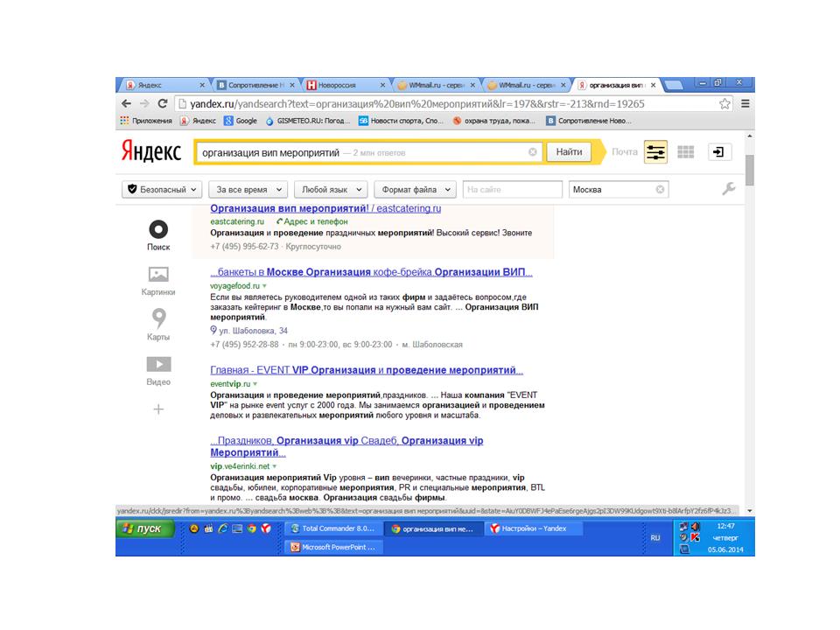
Task: Click the Найти search button
Action: click(x=569, y=151)
